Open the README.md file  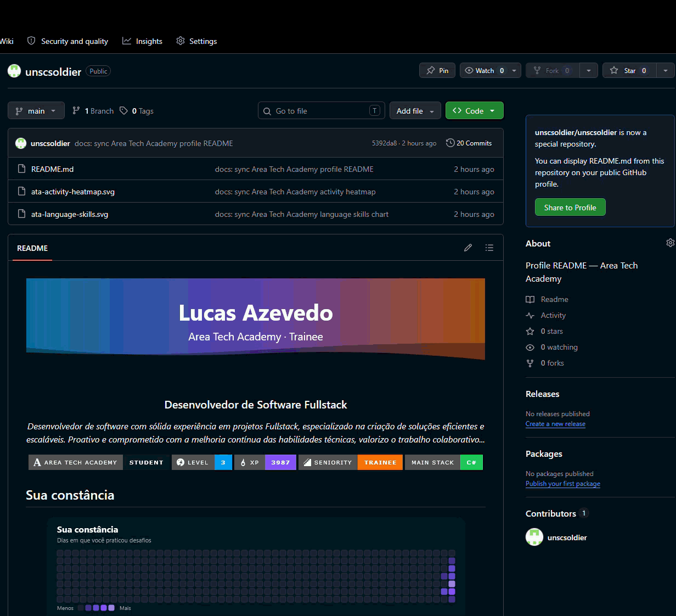(x=52, y=169)
